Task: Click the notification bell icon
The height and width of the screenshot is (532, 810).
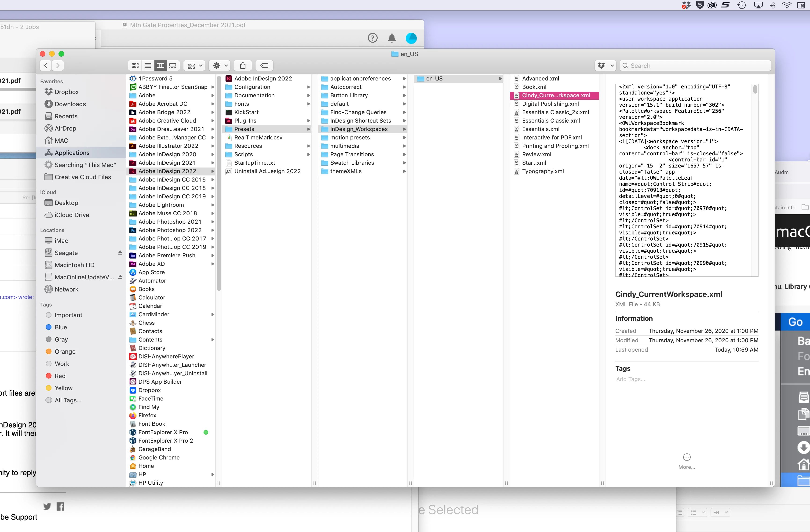Action: click(392, 38)
